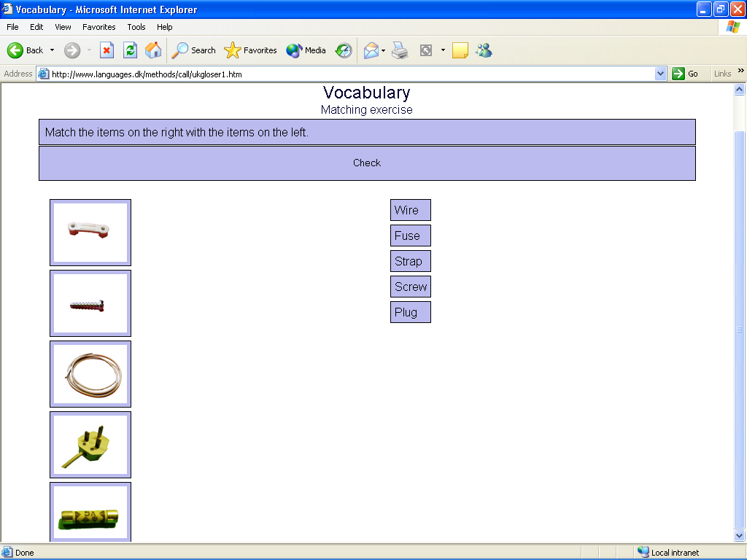Expand the Links toolbar chevron
This screenshot has height=560, width=747.
tap(741, 71)
